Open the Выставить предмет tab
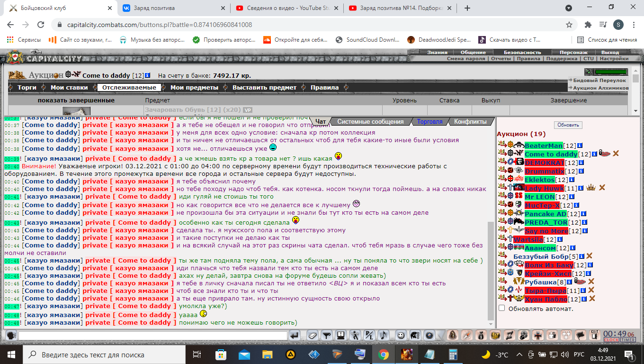 pos(264,87)
